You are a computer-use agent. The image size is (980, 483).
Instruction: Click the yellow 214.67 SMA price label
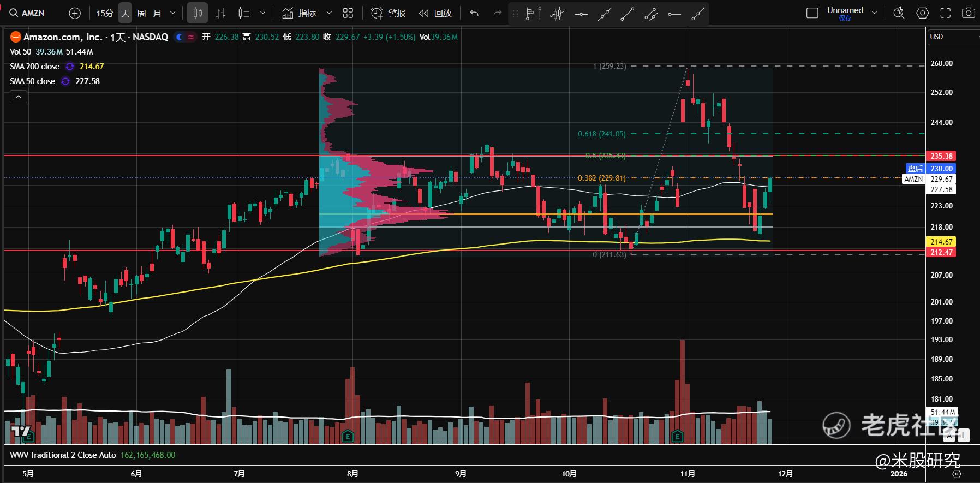(941, 242)
